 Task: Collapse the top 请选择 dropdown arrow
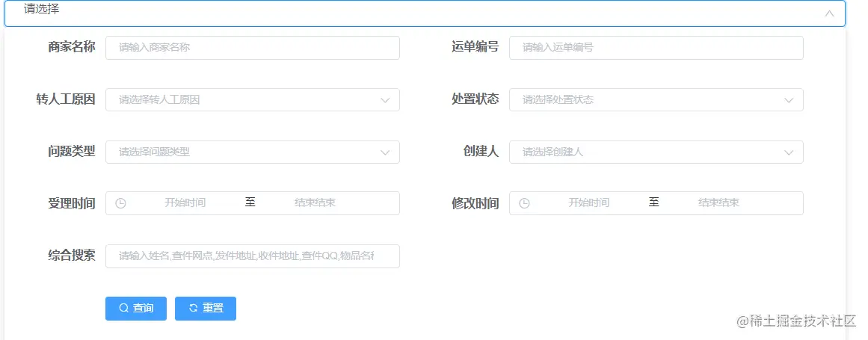[828, 13]
